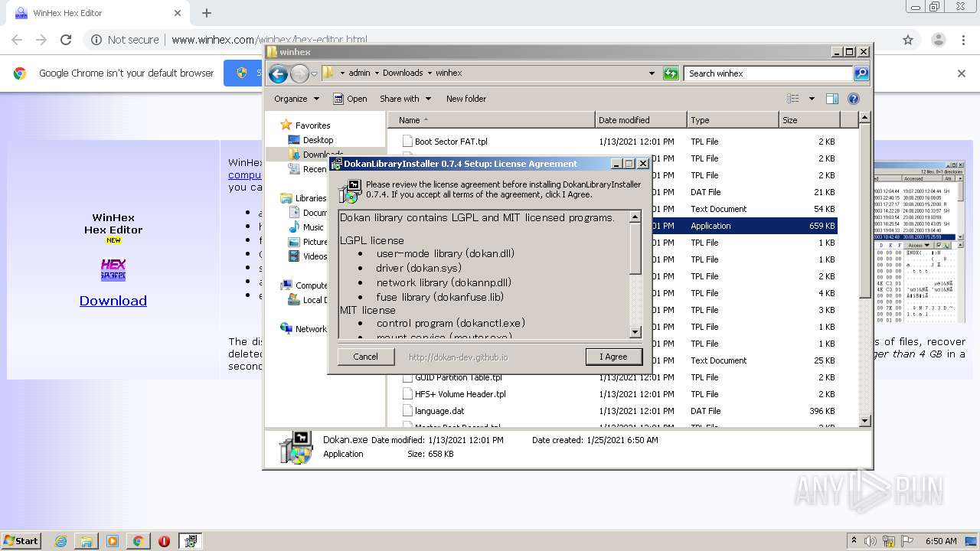The height and width of the screenshot is (551, 980).
Task: Open previous locations dropdown in address bar
Action: point(652,73)
